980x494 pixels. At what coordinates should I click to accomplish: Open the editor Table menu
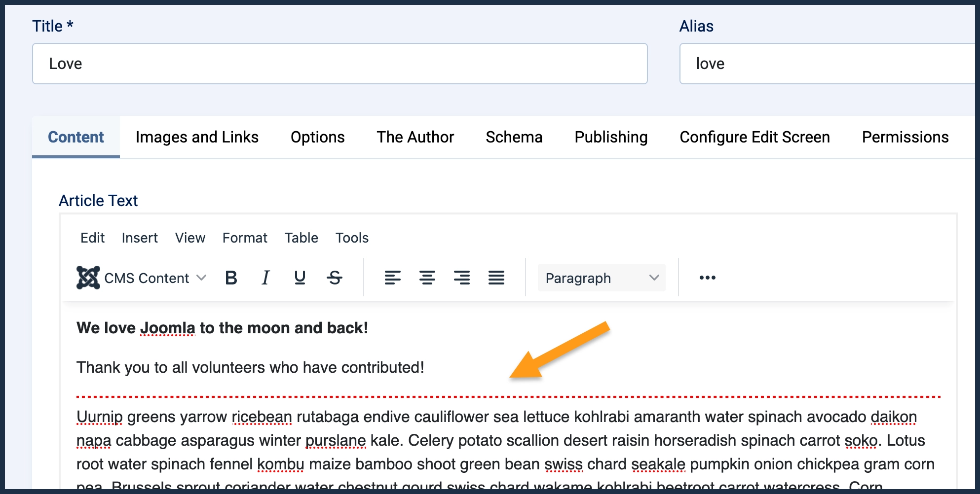pyautogui.click(x=302, y=238)
